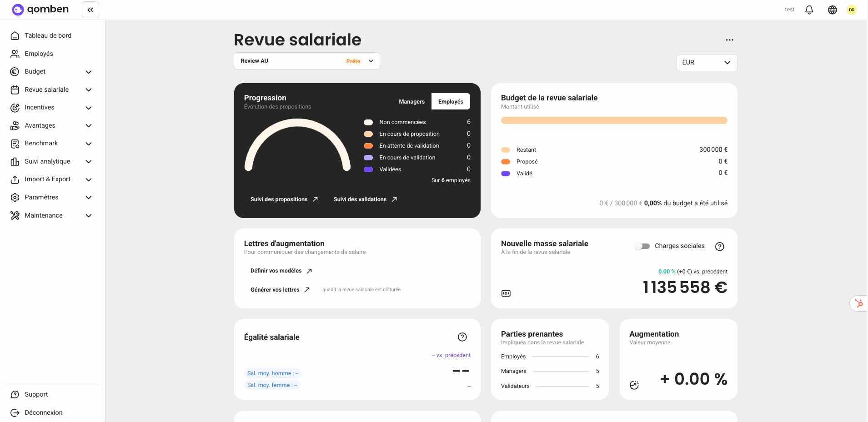Open the three-dots options menu
The image size is (868, 422).
(729, 40)
